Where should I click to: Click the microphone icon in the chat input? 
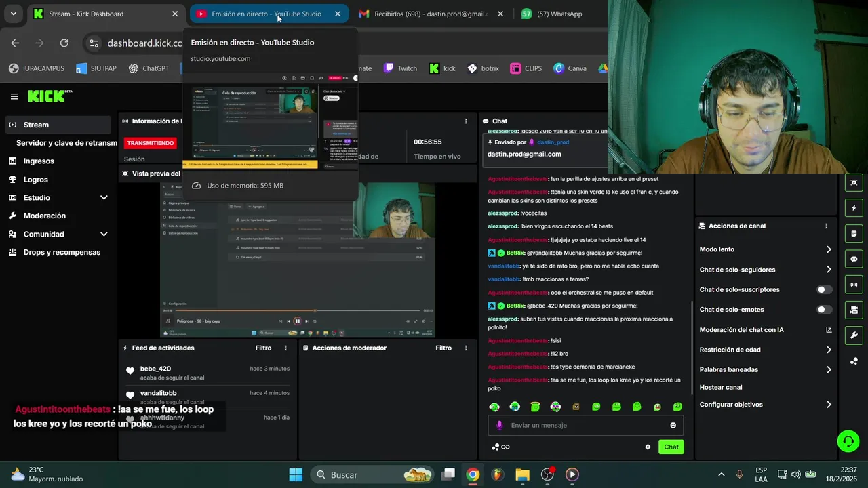click(x=500, y=425)
